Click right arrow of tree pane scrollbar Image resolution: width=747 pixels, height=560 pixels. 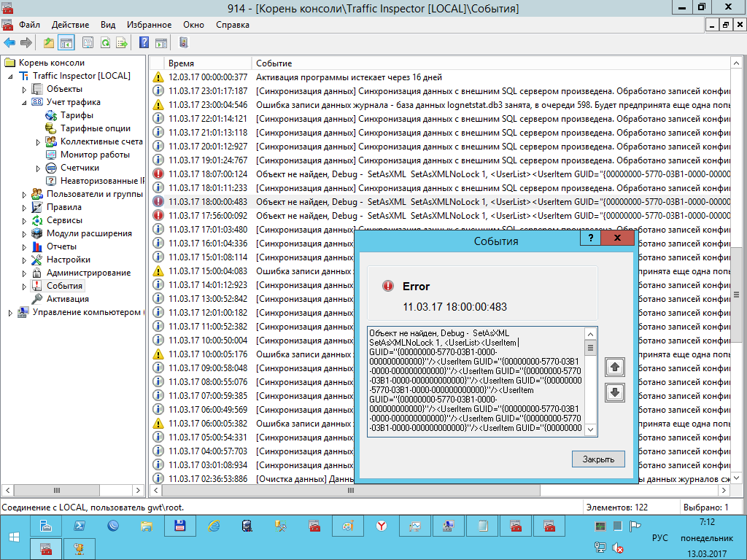pos(138,490)
